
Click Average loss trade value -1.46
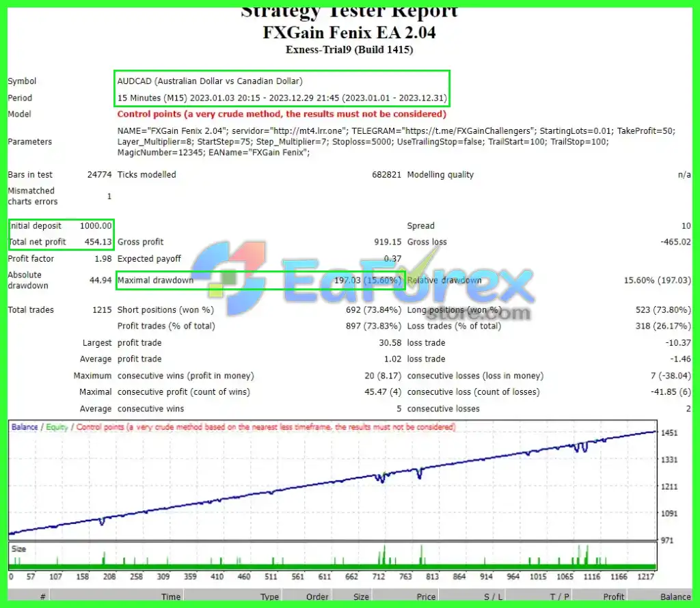tap(680, 359)
